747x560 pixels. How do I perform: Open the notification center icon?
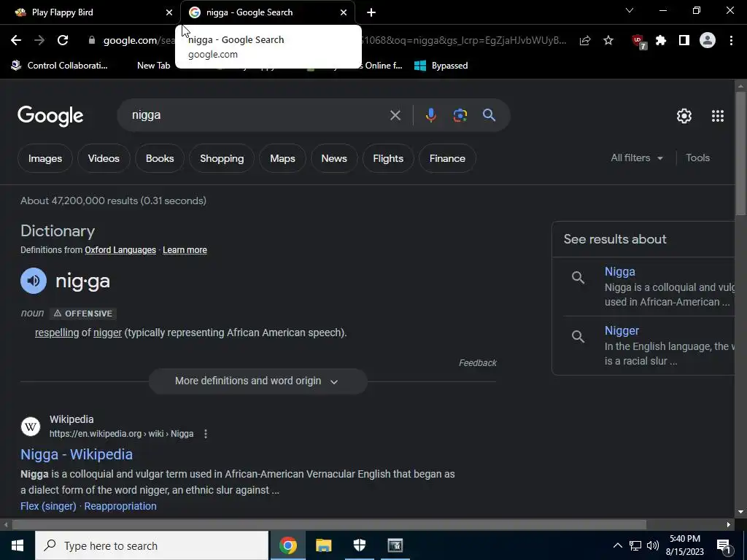click(724, 546)
